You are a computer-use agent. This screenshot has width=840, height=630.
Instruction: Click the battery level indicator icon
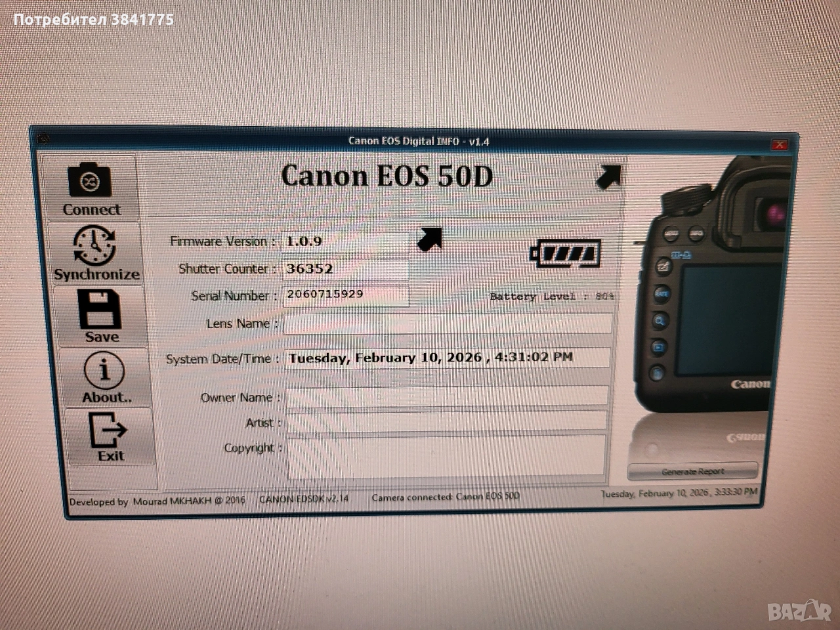pyautogui.click(x=566, y=253)
